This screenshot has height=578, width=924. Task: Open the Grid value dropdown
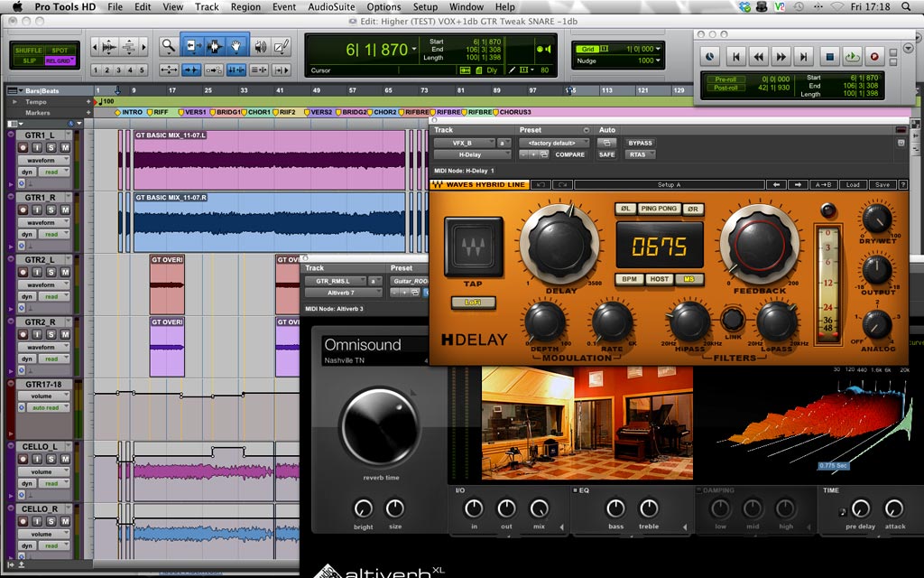click(x=636, y=49)
